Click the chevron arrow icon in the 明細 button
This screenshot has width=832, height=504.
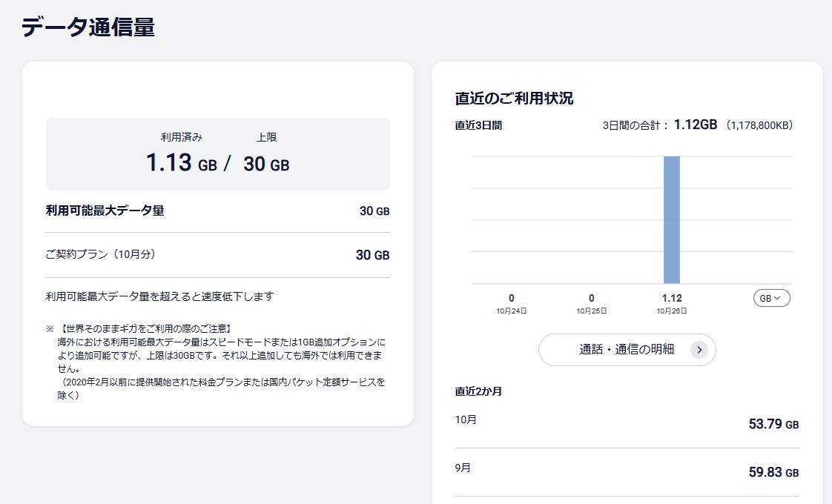(699, 350)
